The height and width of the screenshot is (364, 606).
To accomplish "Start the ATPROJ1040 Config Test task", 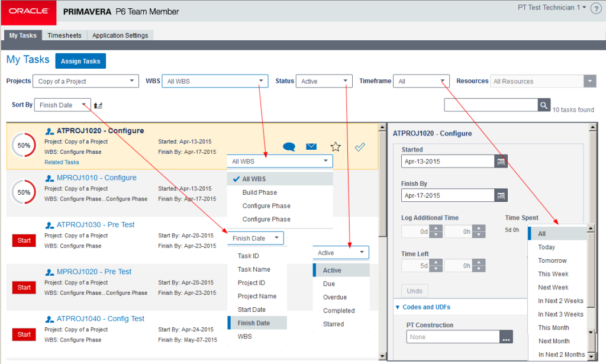I will click(24, 334).
